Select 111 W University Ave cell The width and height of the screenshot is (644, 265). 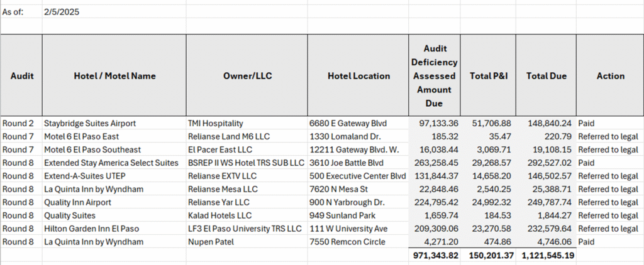point(358,229)
